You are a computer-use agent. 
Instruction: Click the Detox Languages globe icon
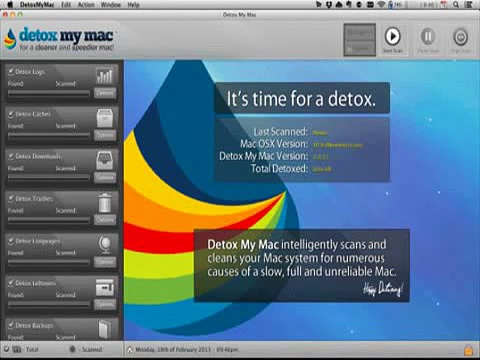[105, 245]
